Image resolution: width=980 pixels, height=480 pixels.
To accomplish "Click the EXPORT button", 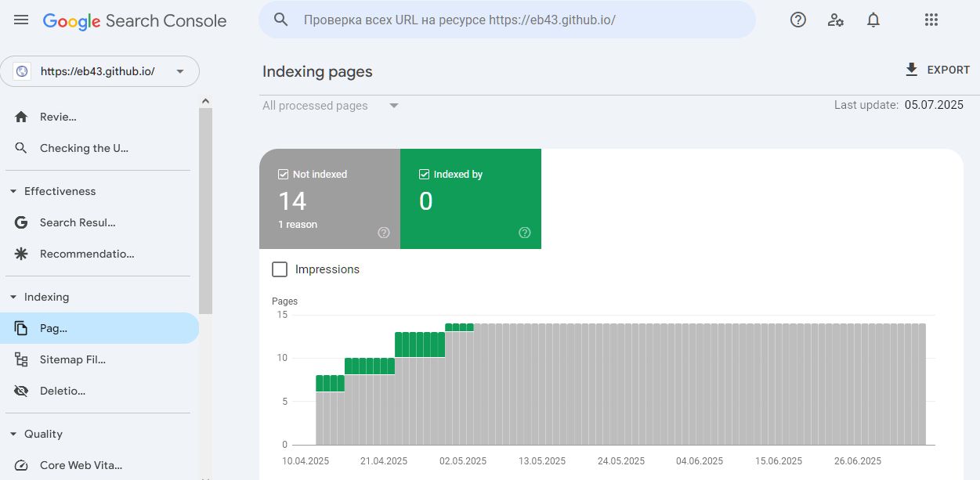I will pyautogui.click(x=937, y=70).
